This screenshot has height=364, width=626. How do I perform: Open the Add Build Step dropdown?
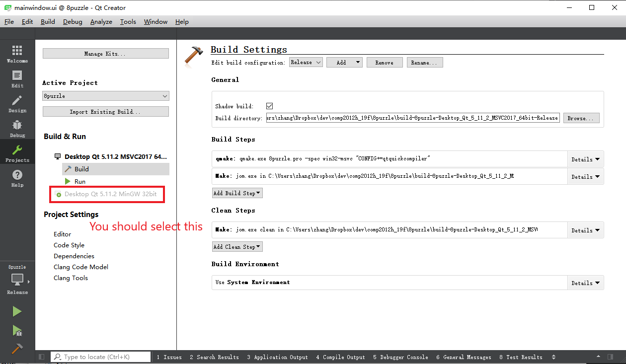pos(237,193)
